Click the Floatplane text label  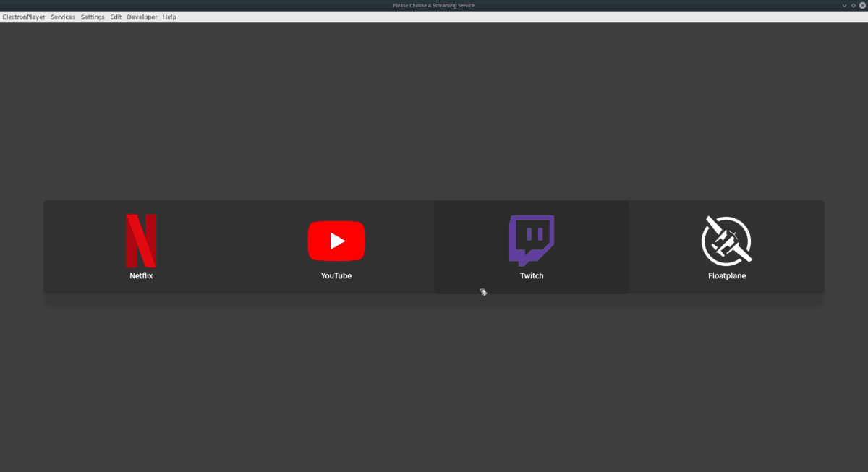click(727, 275)
